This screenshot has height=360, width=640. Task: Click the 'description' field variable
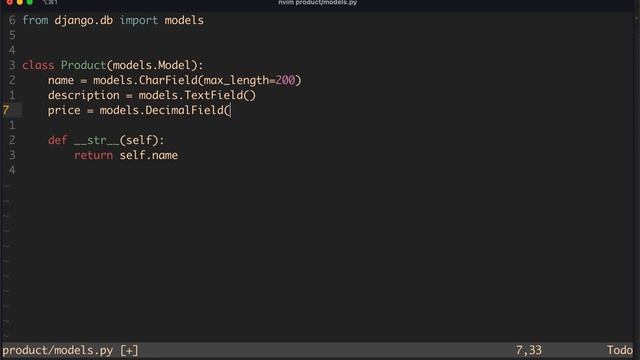tap(84, 96)
